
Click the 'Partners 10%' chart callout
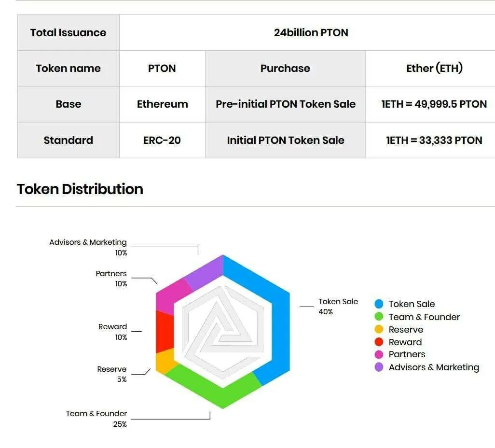pyautogui.click(x=111, y=279)
